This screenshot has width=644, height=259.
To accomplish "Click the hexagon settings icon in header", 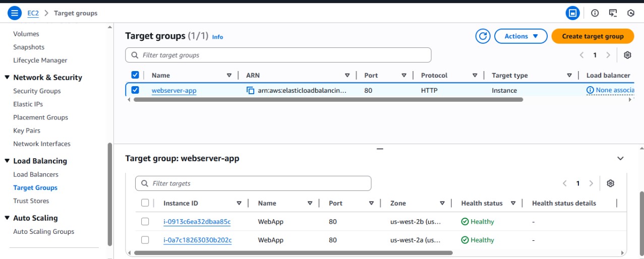I will [630, 13].
